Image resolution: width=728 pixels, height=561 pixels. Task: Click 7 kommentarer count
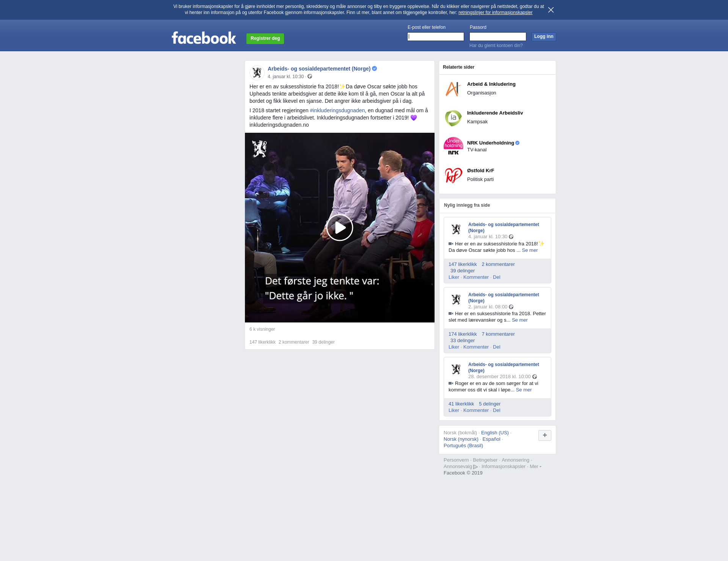pos(498,334)
